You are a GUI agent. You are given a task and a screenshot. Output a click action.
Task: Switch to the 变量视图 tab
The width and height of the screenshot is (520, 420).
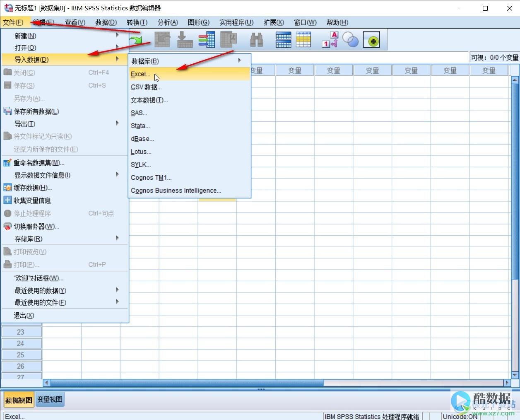50,400
